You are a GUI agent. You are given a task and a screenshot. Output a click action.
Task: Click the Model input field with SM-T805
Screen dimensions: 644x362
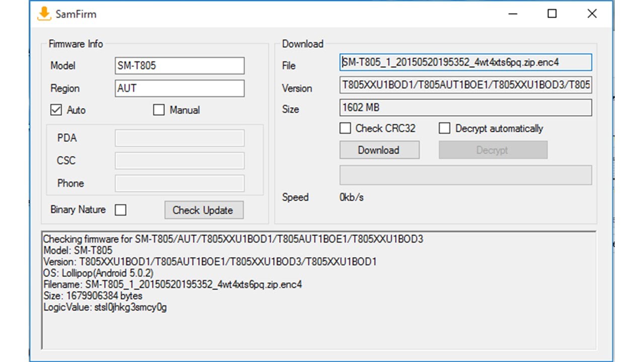pos(180,66)
